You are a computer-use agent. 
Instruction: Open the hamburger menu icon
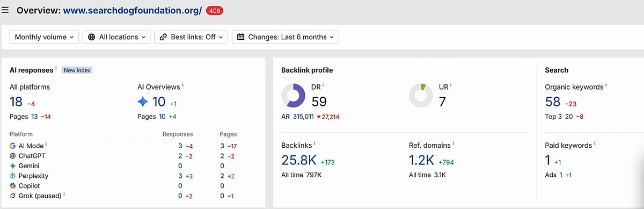[5, 10]
